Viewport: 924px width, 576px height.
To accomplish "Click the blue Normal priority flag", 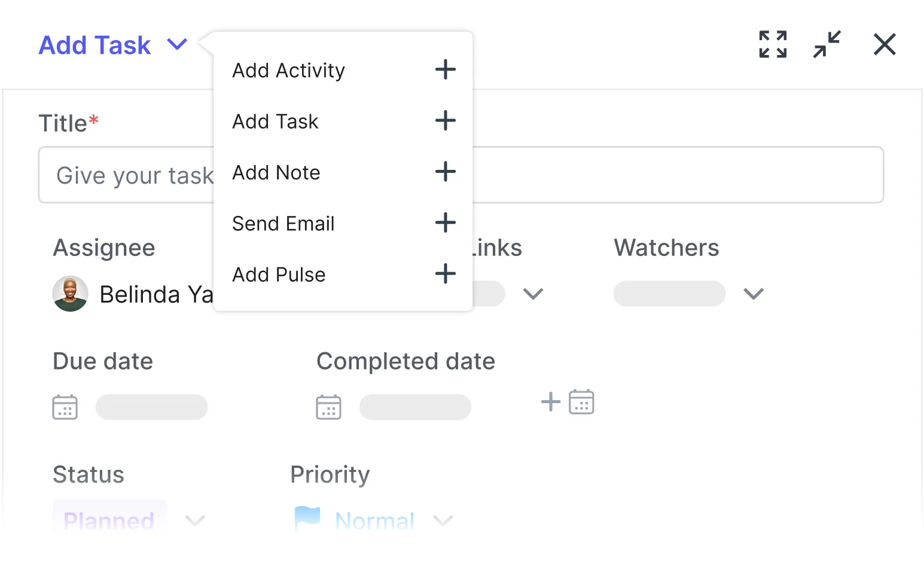I will (307, 519).
